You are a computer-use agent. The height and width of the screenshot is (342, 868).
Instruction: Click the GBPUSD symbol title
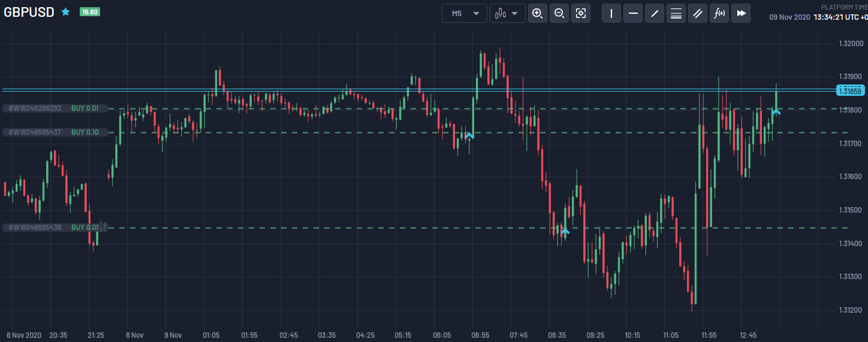[29, 12]
